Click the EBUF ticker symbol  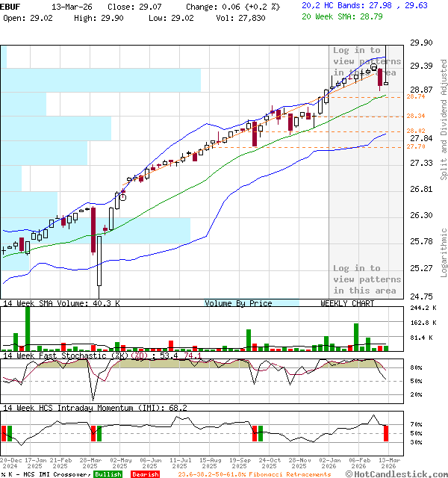pyautogui.click(x=10, y=5)
